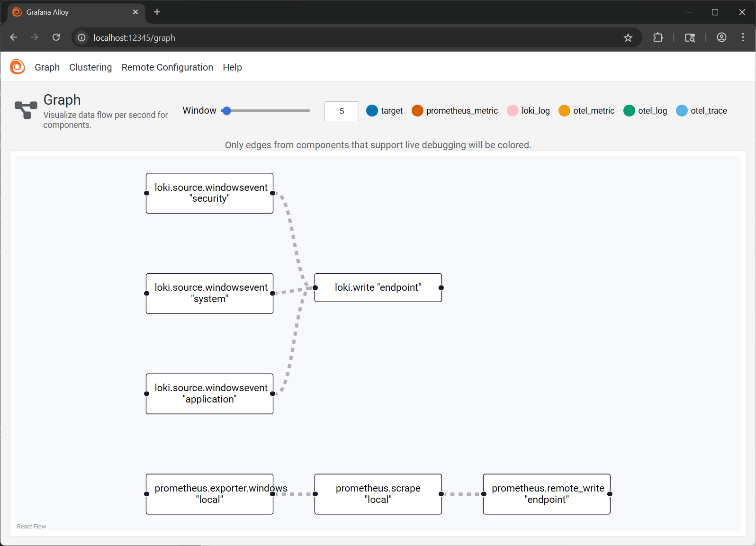Click the prometheus_metric orange legend swatch
Viewport: 756px width, 546px height.
point(417,110)
